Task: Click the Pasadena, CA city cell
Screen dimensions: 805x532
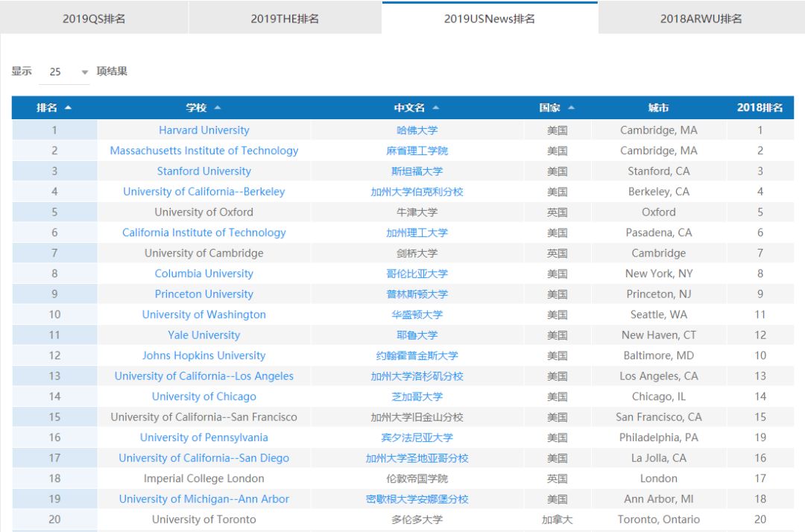Action: pyautogui.click(x=659, y=233)
